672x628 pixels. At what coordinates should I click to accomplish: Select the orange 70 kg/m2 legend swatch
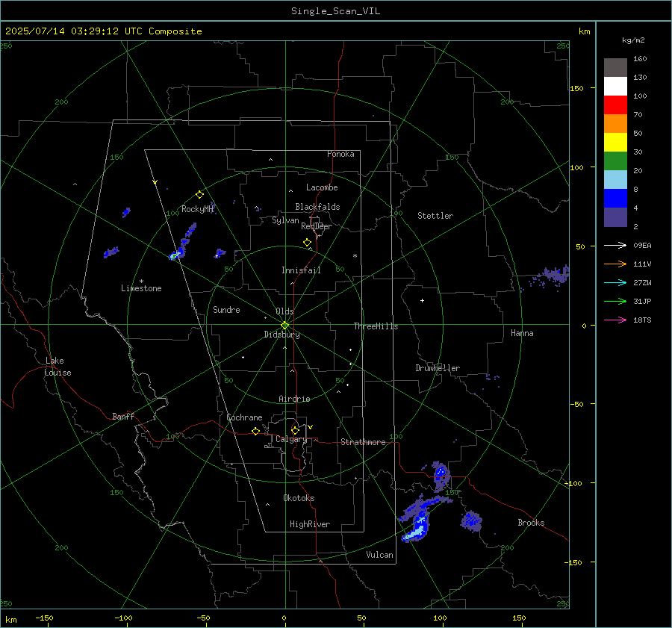coord(615,123)
